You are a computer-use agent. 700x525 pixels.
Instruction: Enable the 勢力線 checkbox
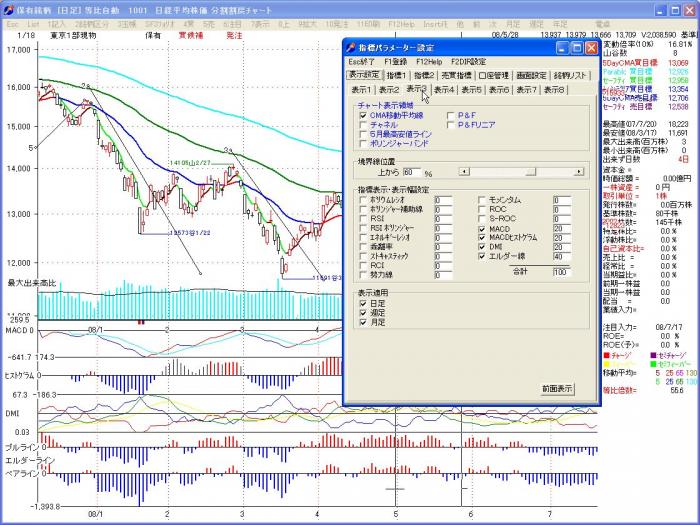tap(363, 275)
